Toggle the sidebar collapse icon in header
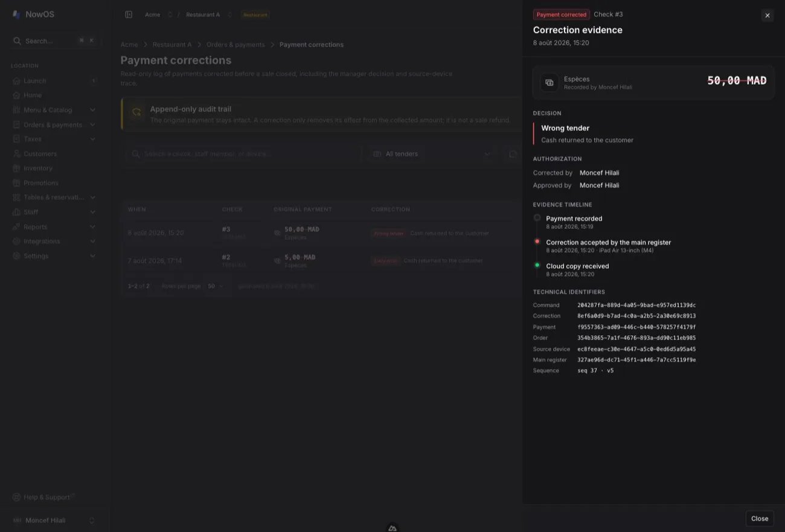Screen dimensions: 785x532 [x=129, y=14]
